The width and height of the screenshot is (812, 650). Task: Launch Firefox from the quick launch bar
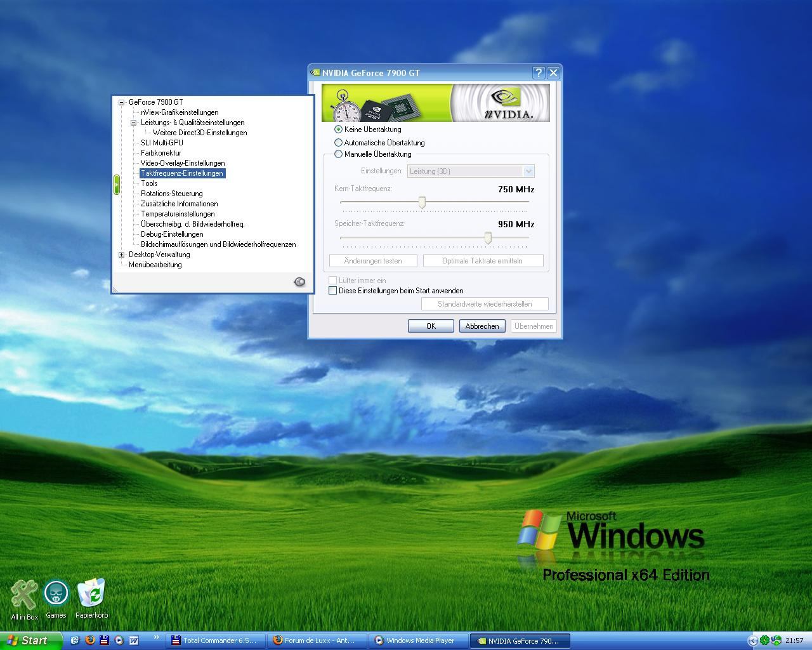[x=90, y=640]
